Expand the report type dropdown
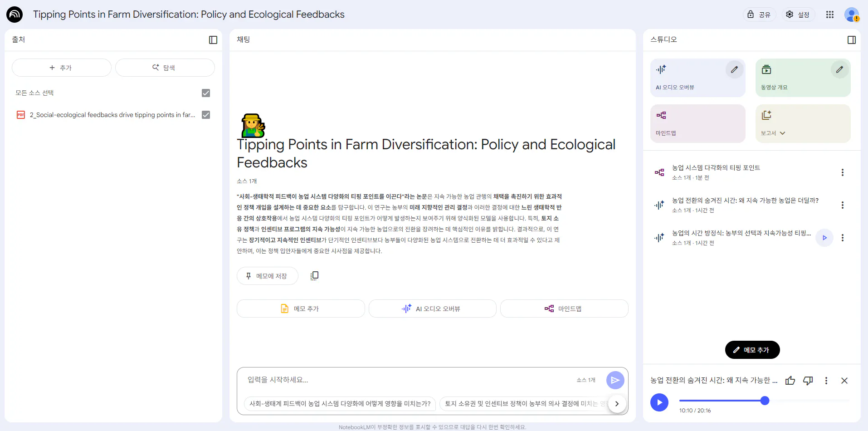Screen dimensions: 868x431 (x=782, y=133)
